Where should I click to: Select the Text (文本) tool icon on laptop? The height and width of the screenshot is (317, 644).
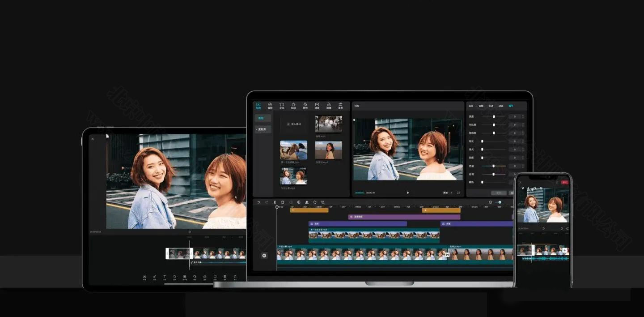coord(282,106)
